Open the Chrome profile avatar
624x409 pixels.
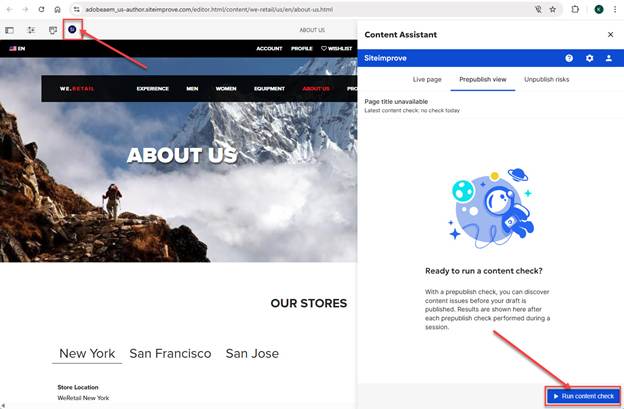point(599,9)
